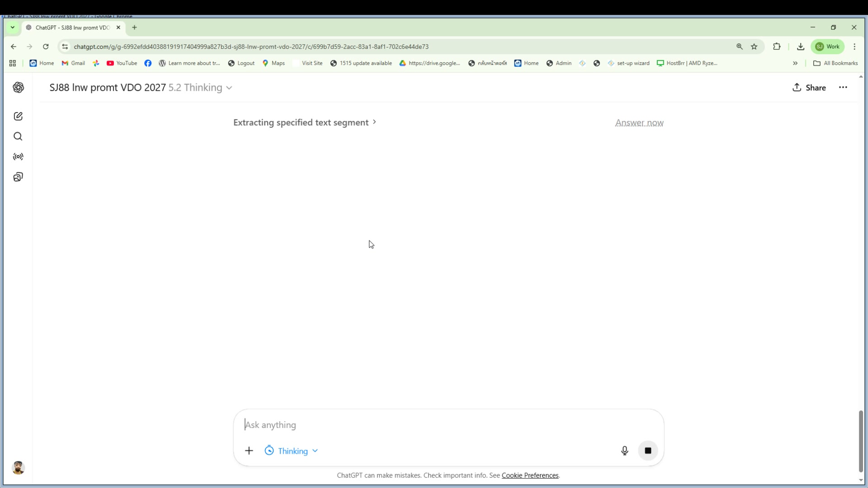
Task: Open the three-dot conversation options menu
Action: click(x=843, y=88)
